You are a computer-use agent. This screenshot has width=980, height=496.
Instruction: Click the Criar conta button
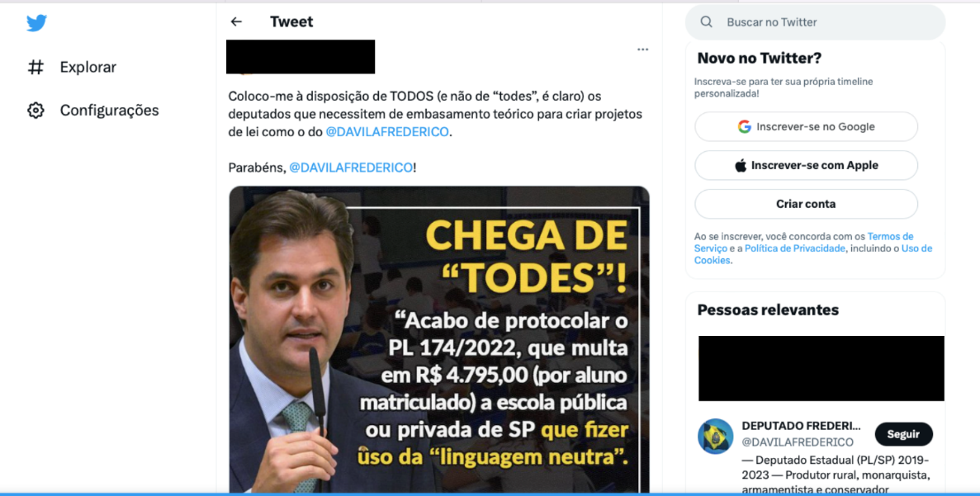tap(806, 205)
